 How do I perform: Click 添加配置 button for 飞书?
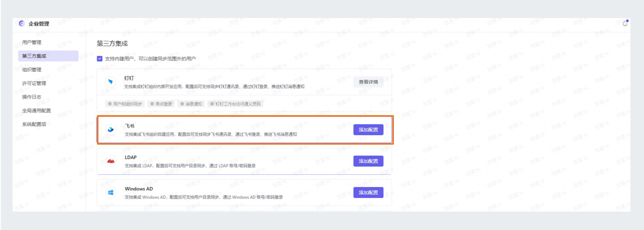click(368, 130)
